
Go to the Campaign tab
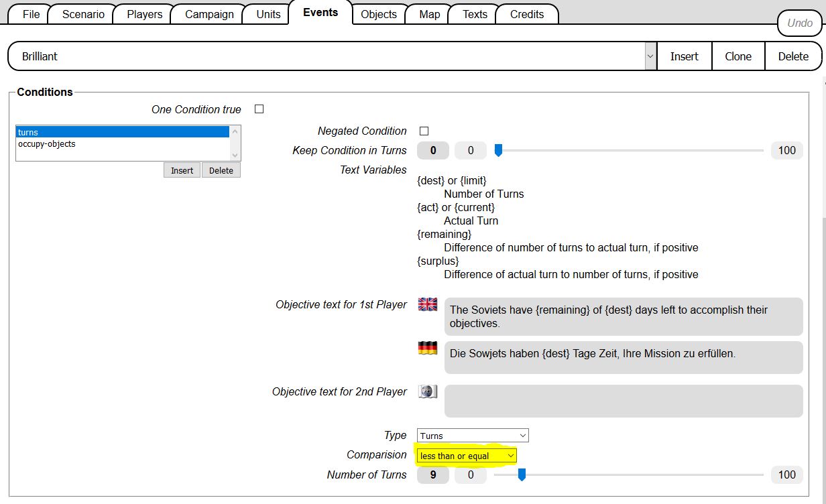coord(209,14)
